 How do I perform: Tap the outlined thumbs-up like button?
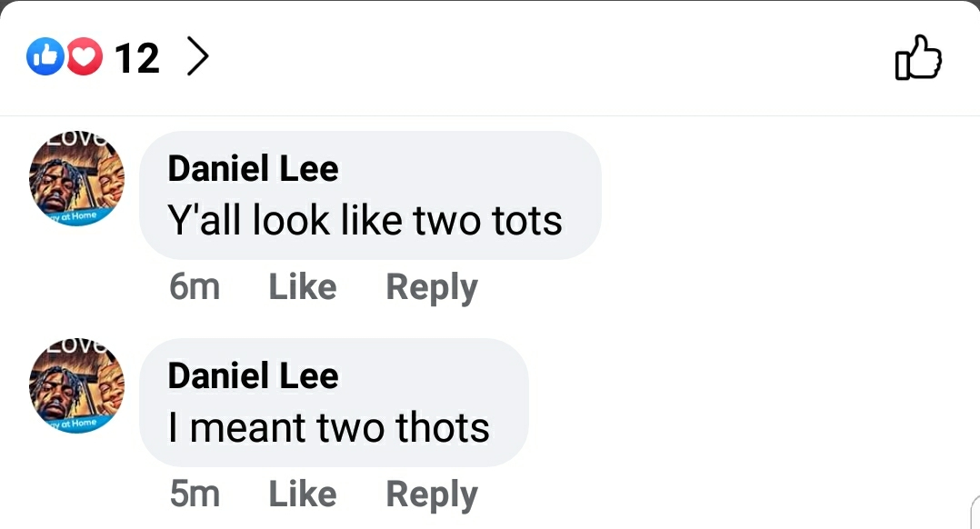tap(918, 57)
